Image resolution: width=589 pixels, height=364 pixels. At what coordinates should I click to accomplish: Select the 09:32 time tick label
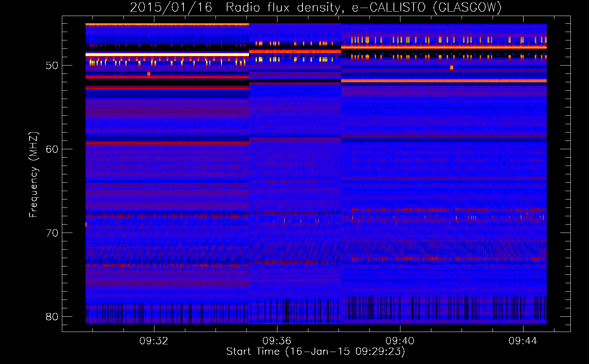coord(154,341)
